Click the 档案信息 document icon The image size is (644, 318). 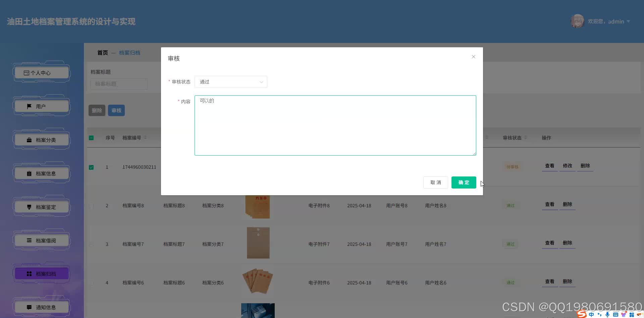tap(29, 173)
